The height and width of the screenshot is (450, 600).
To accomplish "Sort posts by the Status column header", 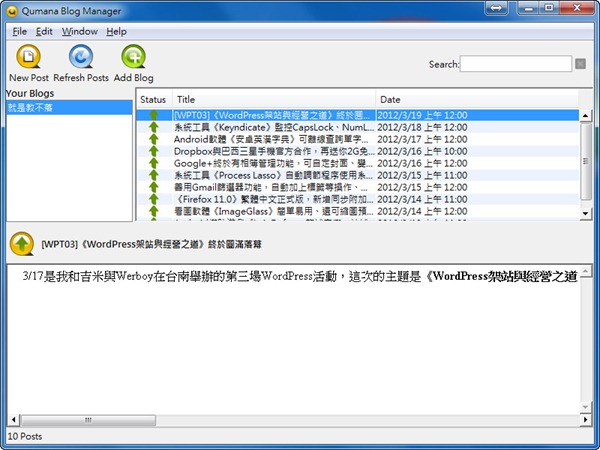I will tap(154, 99).
